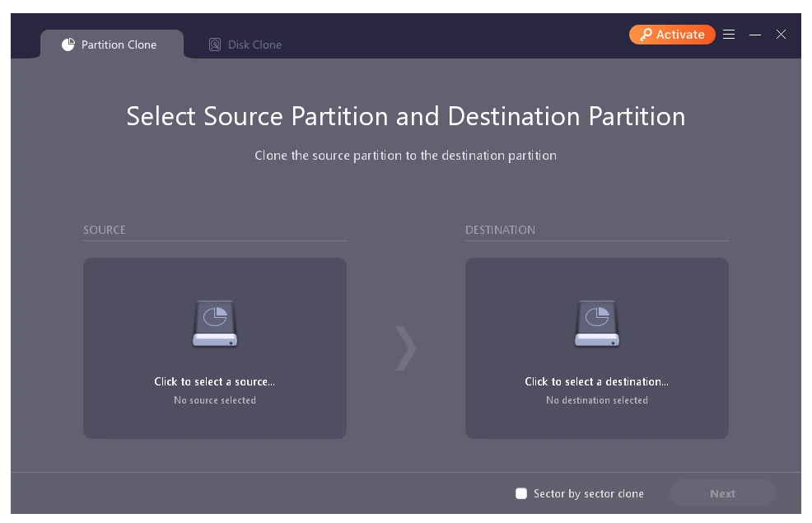The width and height of the screenshot is (812, 523).
Task: Enable the Sector by sector clone checkbox
Action: point(521,493)
